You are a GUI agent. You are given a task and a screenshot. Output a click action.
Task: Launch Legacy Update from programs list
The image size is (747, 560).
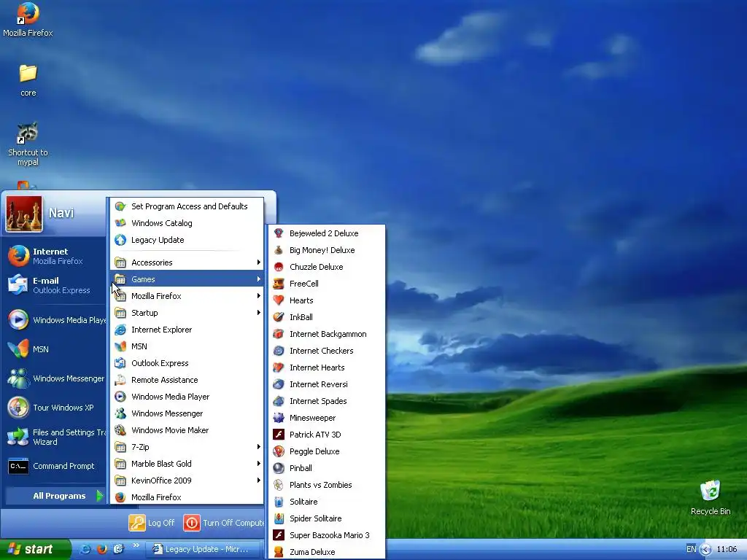187,239
